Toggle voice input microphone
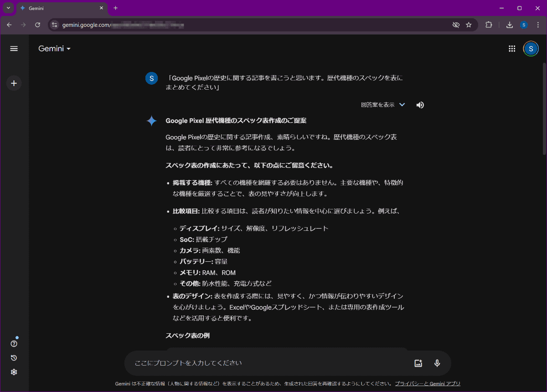Screen dimensions: 547x392 coord(437,363)
